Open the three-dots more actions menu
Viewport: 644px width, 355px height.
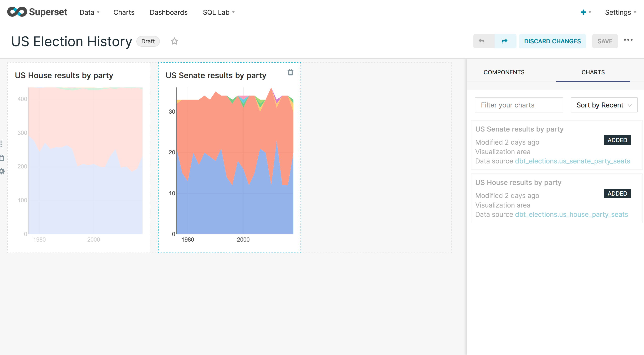pyautogui.click(x=628, y=40)
